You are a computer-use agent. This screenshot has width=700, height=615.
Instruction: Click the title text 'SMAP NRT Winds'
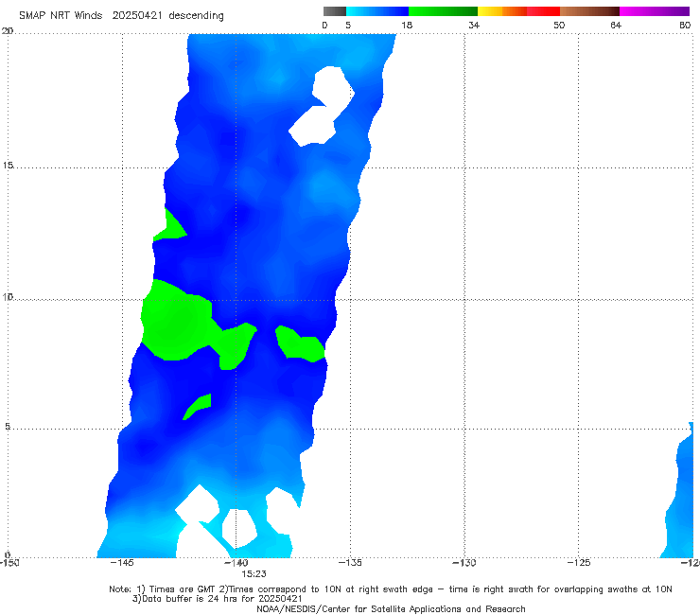61,15
